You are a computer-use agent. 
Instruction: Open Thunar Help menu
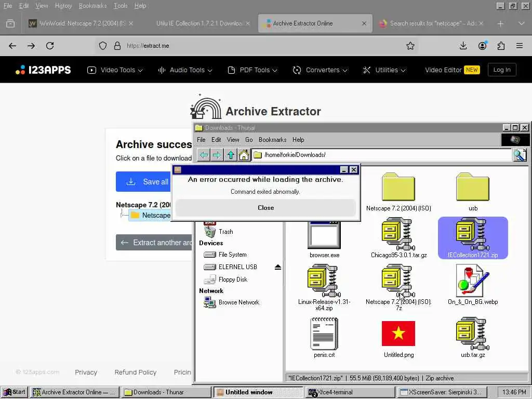(x=298, y=140)
